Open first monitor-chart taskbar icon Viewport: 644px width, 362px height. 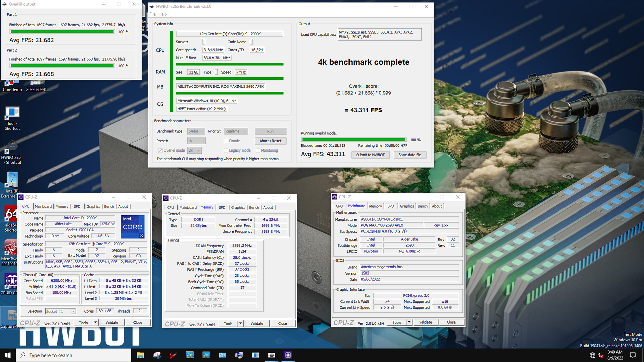pyautogui.click(x=190, y=355)
